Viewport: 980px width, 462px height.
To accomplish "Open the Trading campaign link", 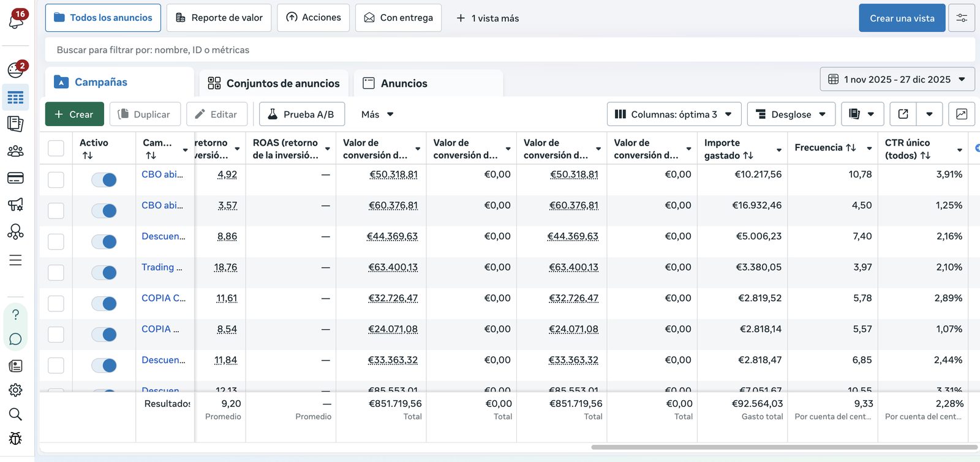I will pyautogui.click(x=162, y=267).
